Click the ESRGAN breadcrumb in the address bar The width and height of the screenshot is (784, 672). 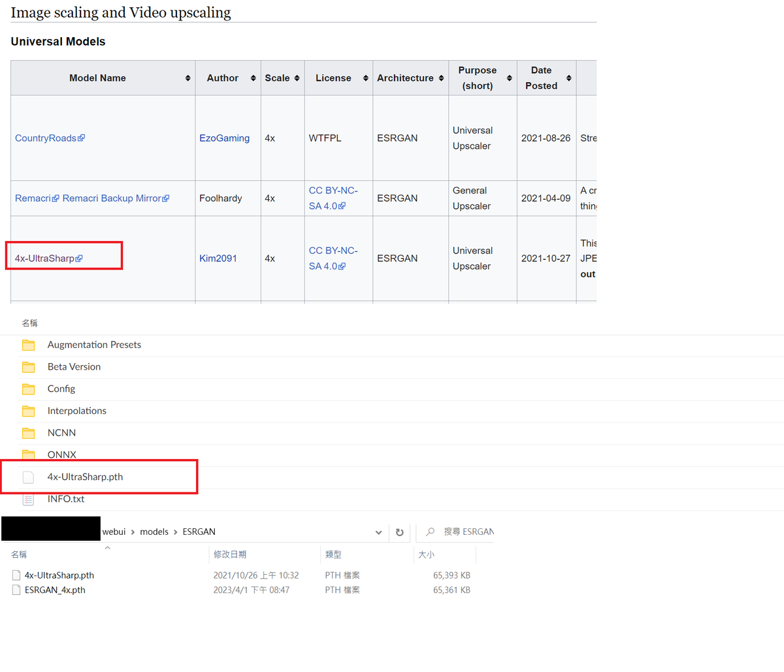coord(199,532)
